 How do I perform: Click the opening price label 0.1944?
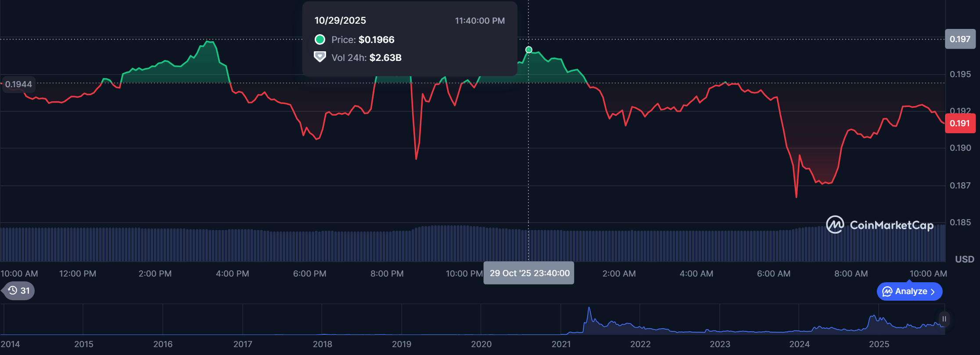click(19, 84)
